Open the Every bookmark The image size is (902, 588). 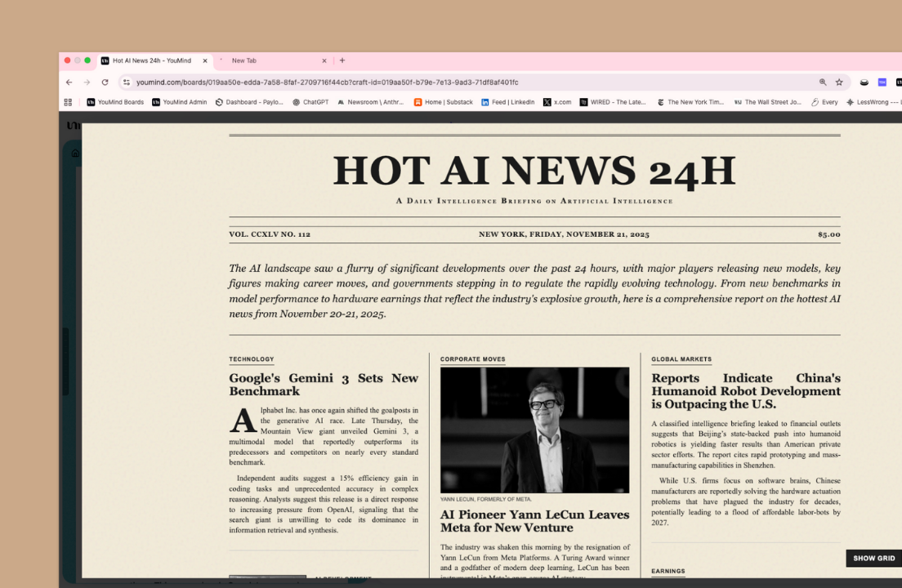tap(824, 102)
